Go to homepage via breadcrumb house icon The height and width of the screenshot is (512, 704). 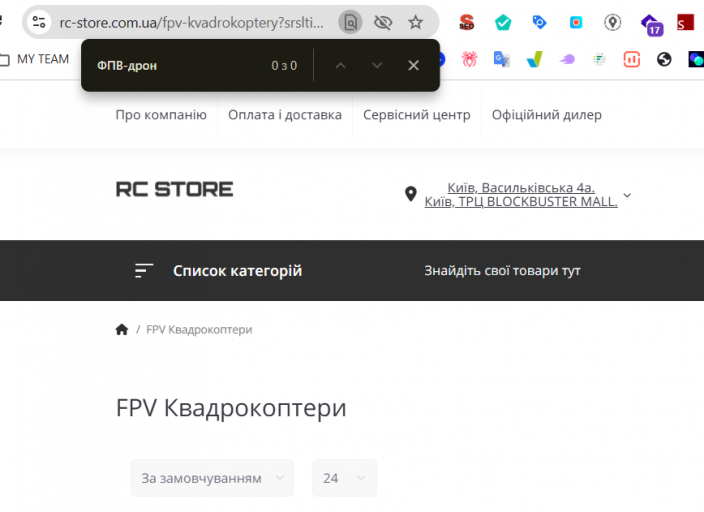[122, 330]
